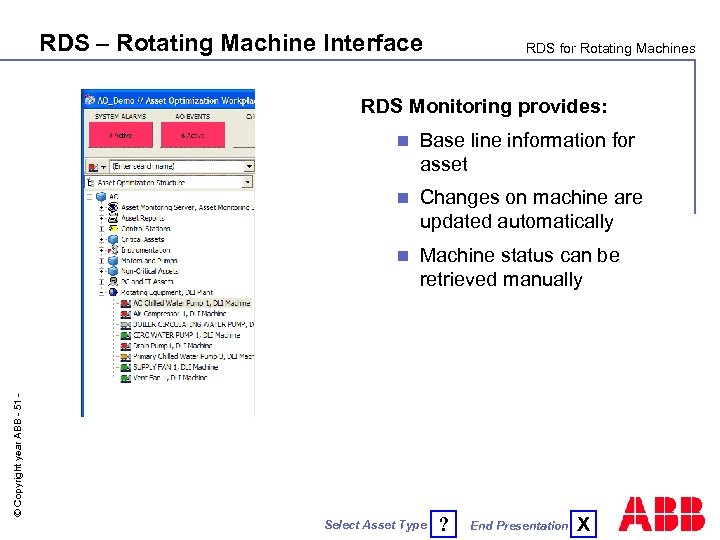This screenshot has width=720, height=540.
Task: Click the Asset Reports icon
Action: click(x=113, y=218)
